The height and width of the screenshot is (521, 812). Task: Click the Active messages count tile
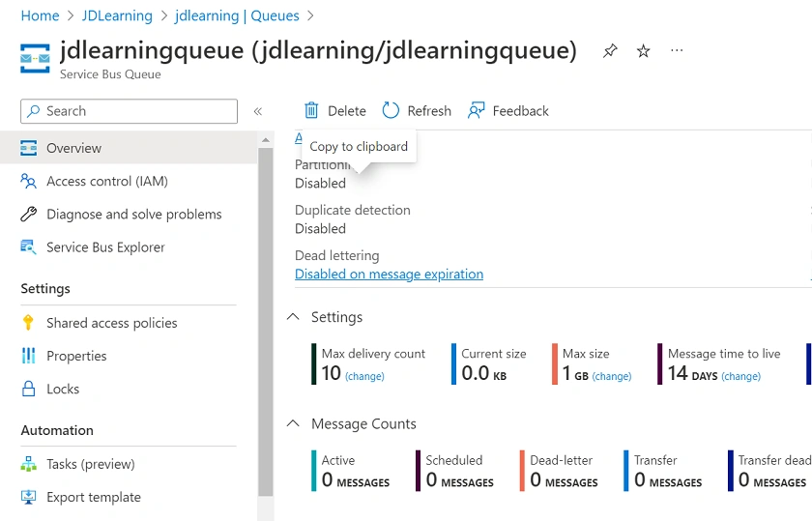click(351, 471)
